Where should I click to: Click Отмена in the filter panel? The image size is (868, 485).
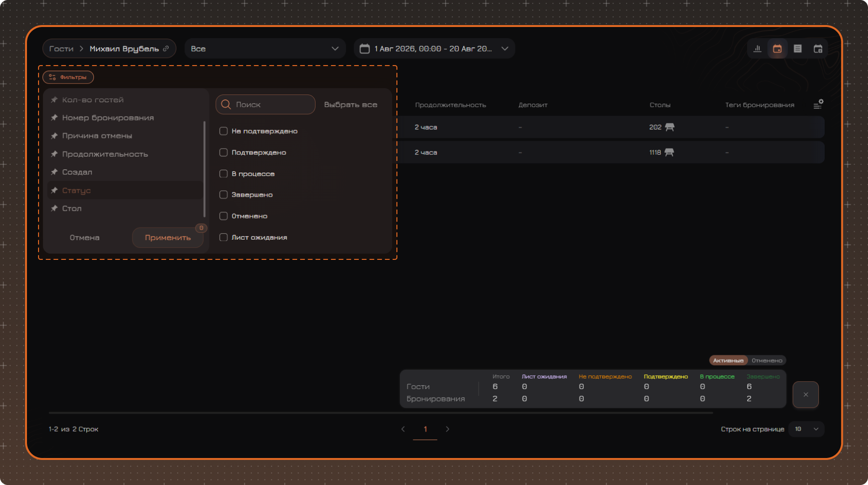coord(85,238)
